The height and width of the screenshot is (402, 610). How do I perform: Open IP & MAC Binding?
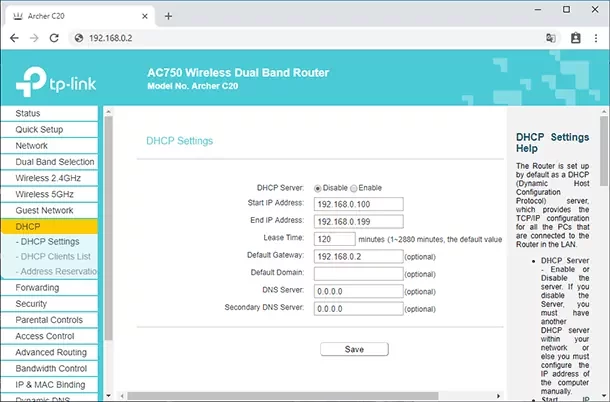point(49,385)
